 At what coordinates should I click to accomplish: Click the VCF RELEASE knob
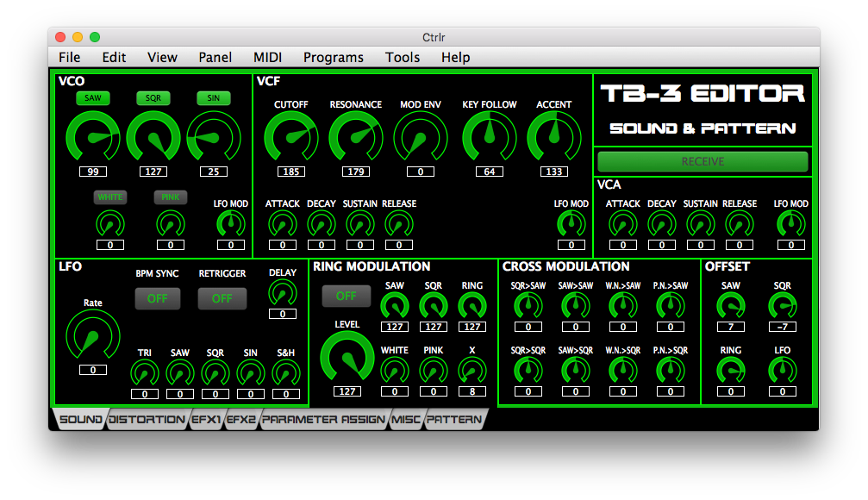coord(399,224)
